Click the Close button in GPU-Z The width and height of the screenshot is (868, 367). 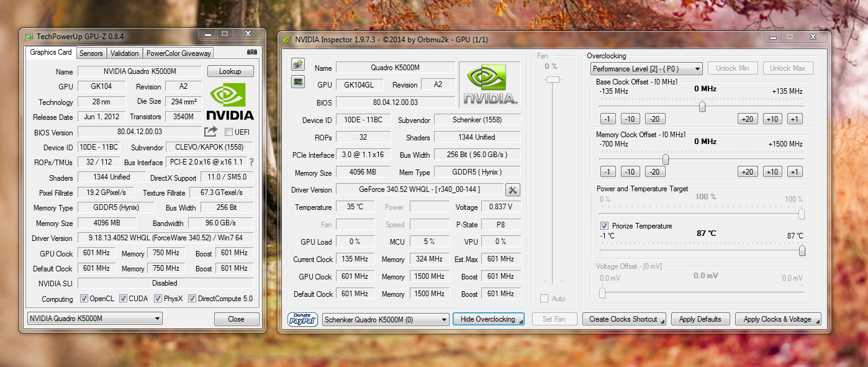pos(237,319)
